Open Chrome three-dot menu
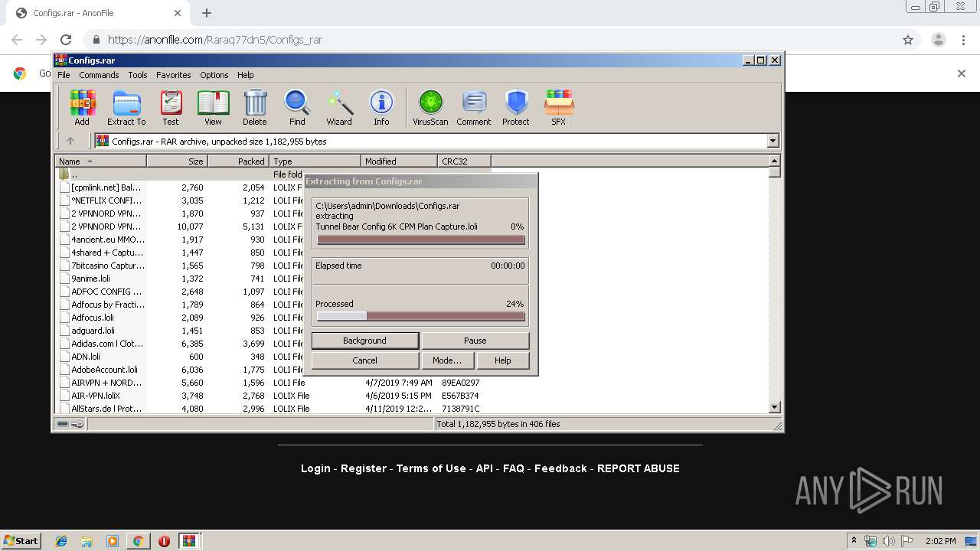980x551 pixels. click(x=964, y=40)
